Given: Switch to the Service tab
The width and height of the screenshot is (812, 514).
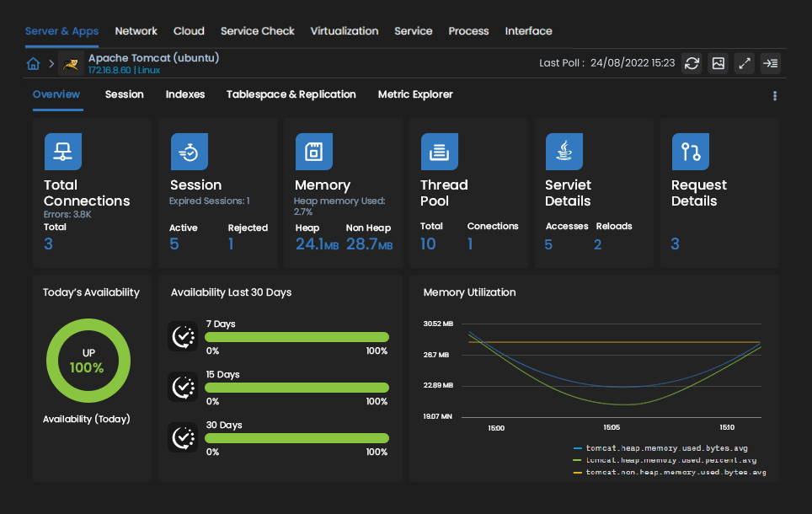Looking at the screenshot, I should [x=414, y=31].
